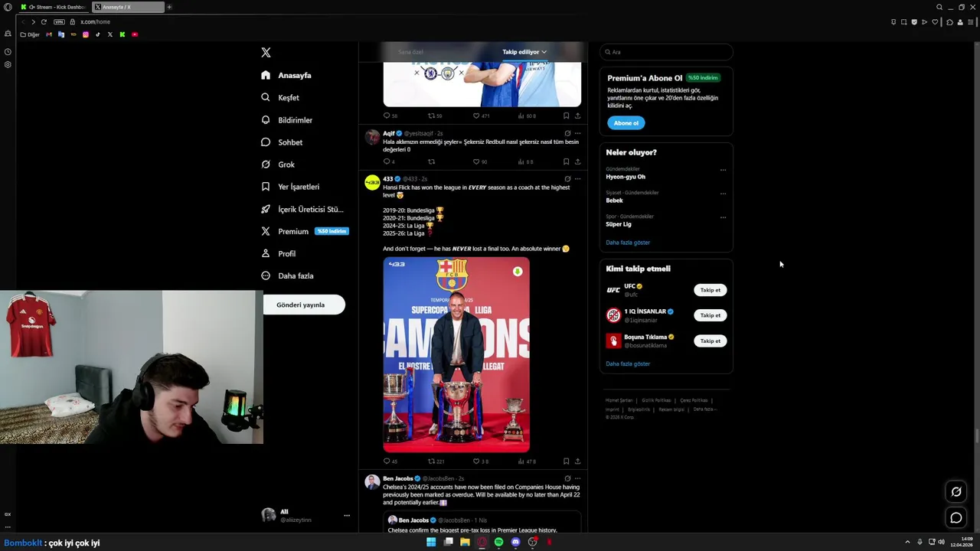Open the TikTok bookmark
The height and width of the screenshot is (551, 980).
pos(98,34)
